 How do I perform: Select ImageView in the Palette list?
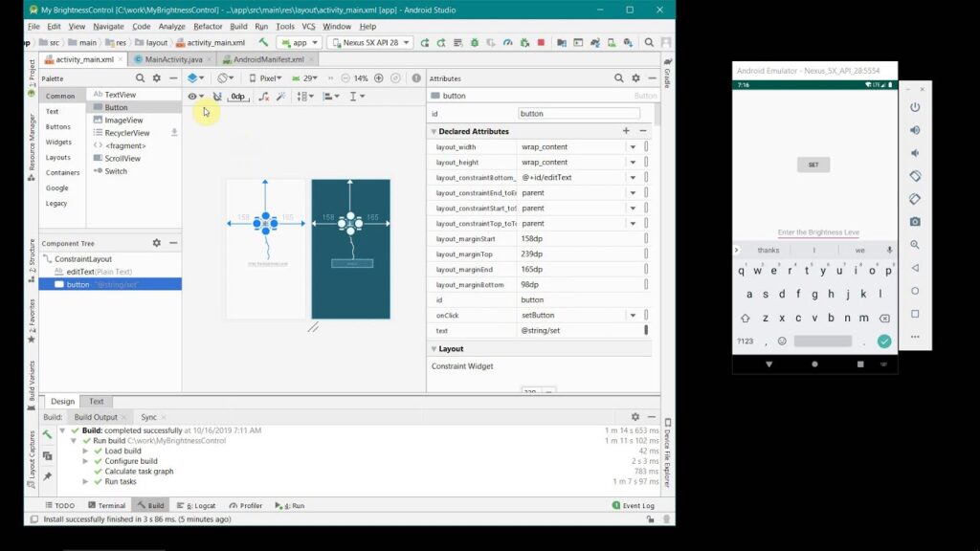click(x=123, y=120)
